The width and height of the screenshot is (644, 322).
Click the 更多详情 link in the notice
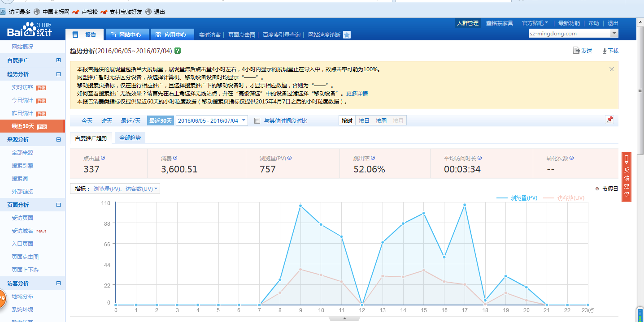[357, 93]
